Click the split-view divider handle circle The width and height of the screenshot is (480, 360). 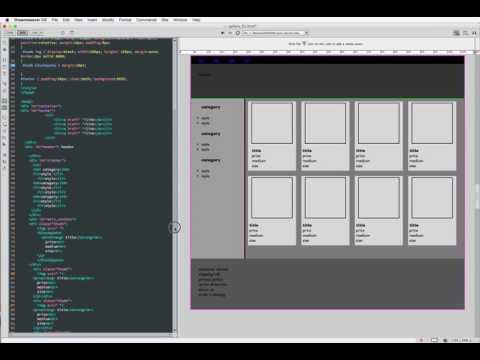coord(175,228)
